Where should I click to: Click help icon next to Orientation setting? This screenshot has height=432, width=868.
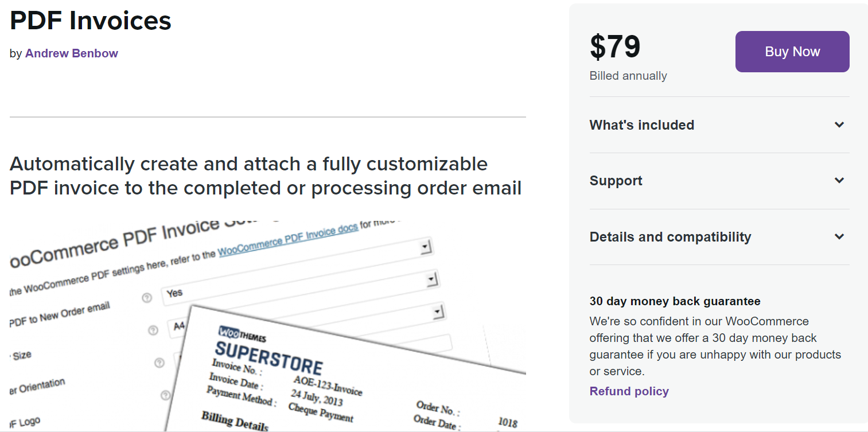point(159,363)
